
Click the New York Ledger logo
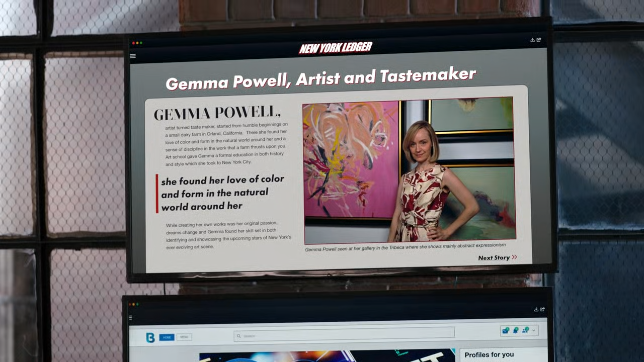336,48
